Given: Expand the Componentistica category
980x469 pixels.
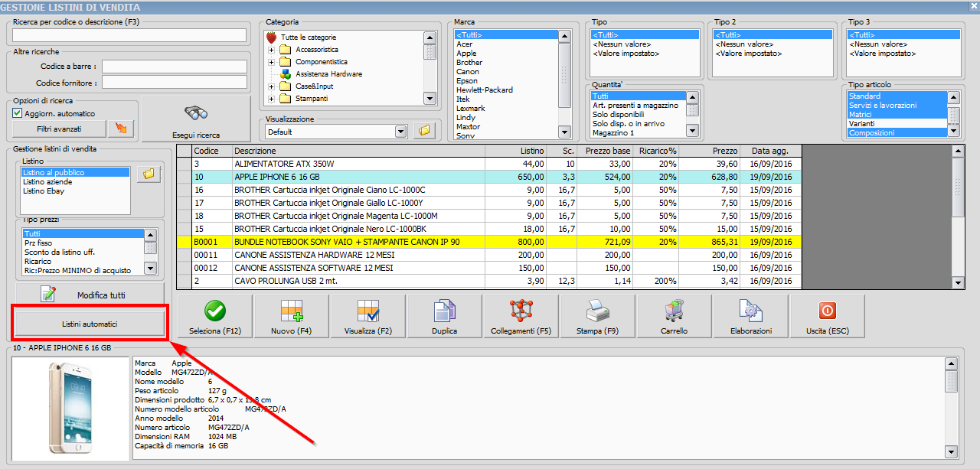Looking at the screenshot, I should point(271,62).
